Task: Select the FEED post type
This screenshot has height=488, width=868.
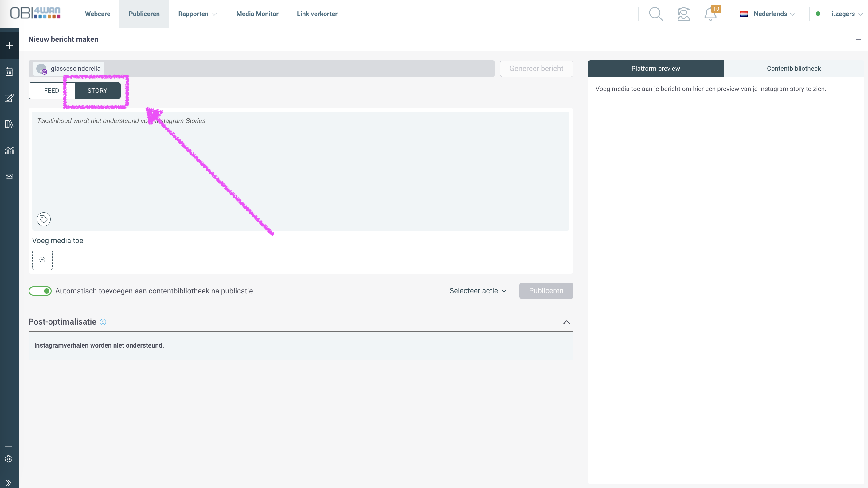Action: pos(52,91)
